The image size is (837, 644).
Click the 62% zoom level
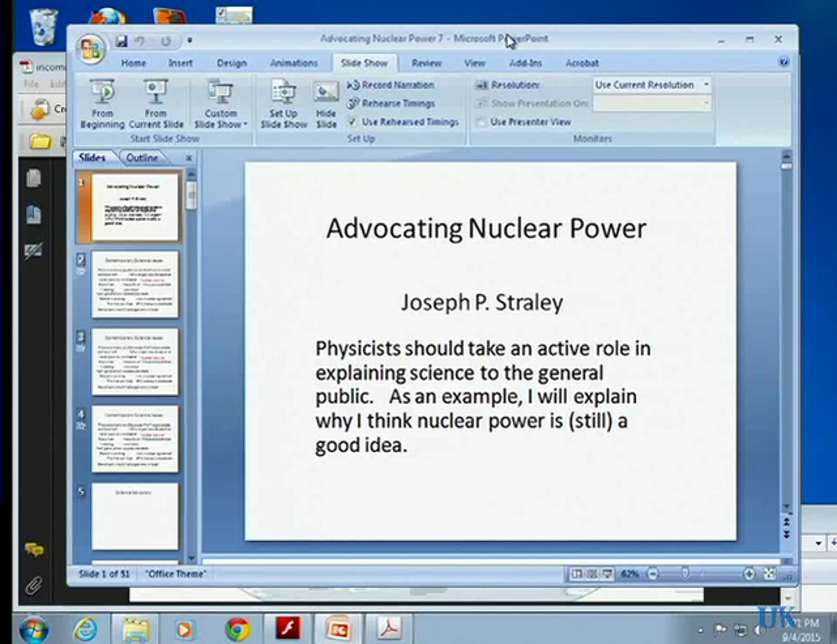[629, 574]
